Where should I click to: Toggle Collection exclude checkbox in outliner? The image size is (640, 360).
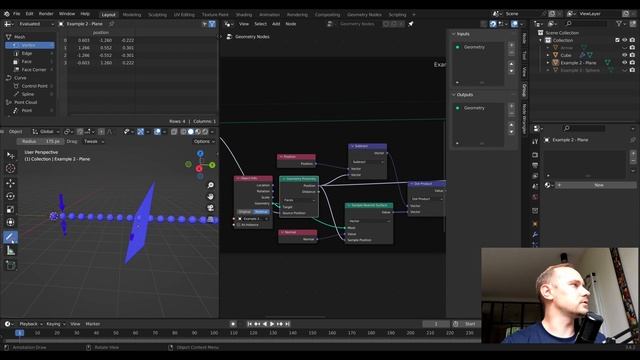617,40
